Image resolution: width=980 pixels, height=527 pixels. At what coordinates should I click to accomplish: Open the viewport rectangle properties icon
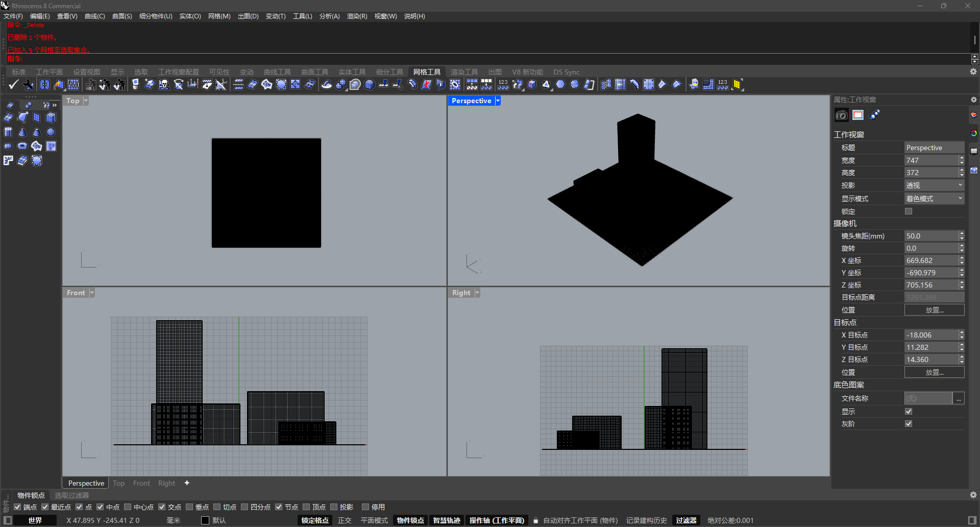pos(858,115)
